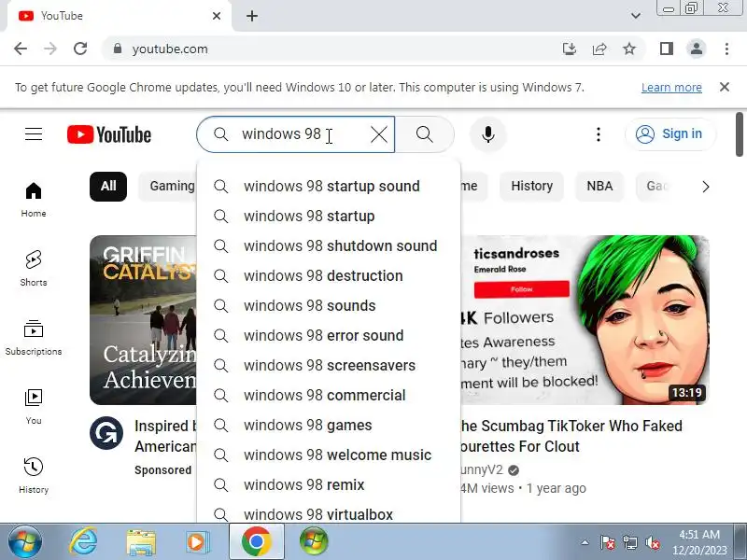
Task: Open Shorts in the sidebar
Action: 34,269
